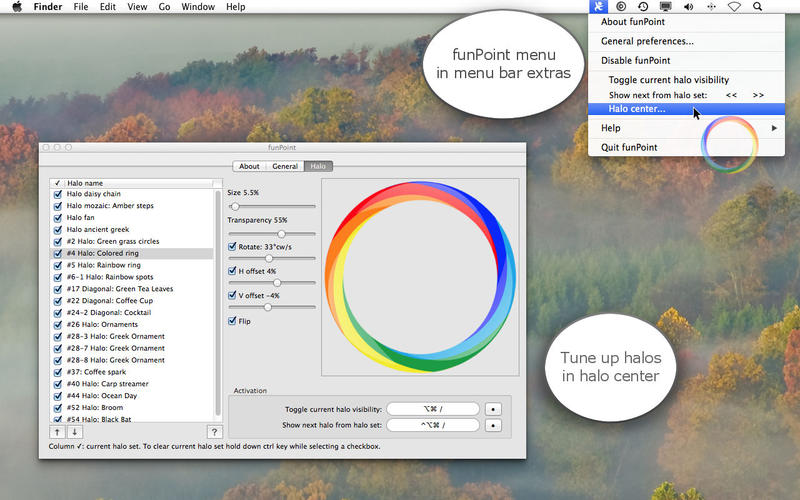Open Time Machine from the menu bar
This screenshot has height=500, width=800.
pyautogui.click(x=643, y=7)
